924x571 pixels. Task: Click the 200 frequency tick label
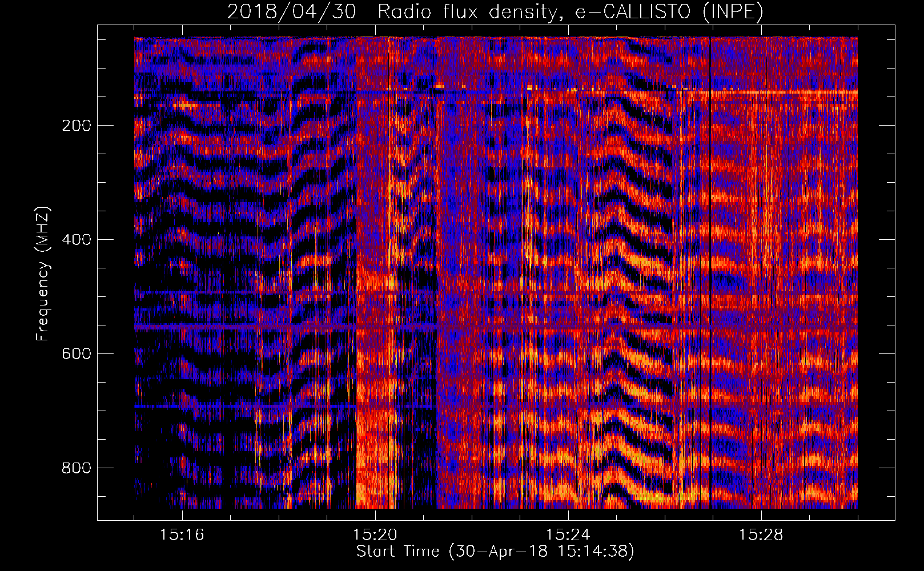tap(77, 126)
